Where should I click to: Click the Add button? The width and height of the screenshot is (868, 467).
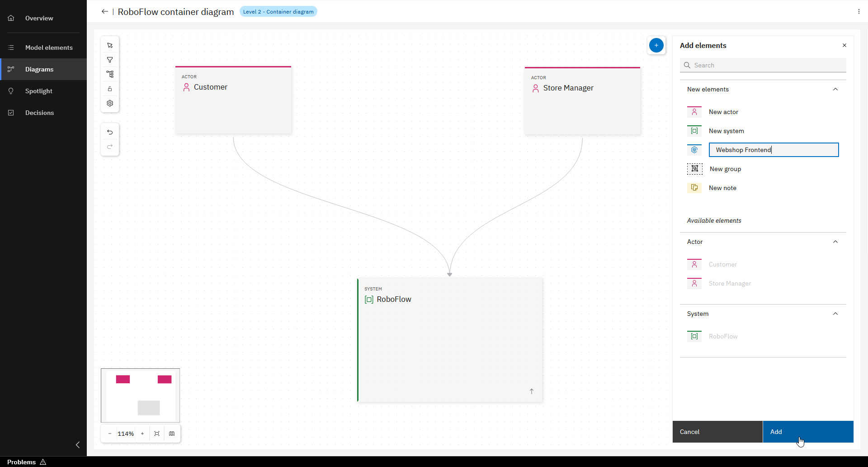808,432
